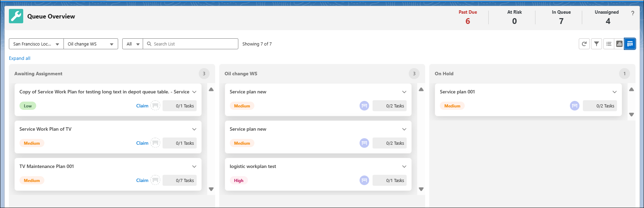644x208 pixels.
Task: Click the Oil change WS column count badge
Action: (x=414, y=74)
